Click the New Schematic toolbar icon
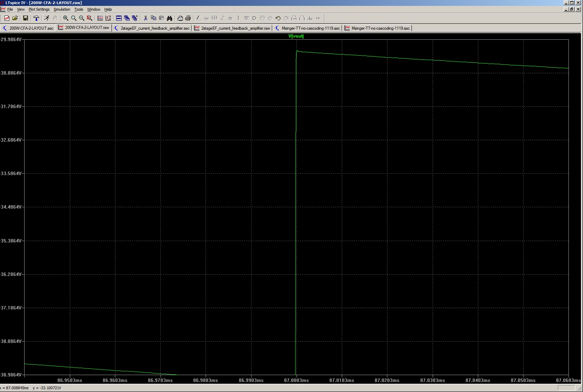Viewport: 583px width, 392px height. coord(7,18)
